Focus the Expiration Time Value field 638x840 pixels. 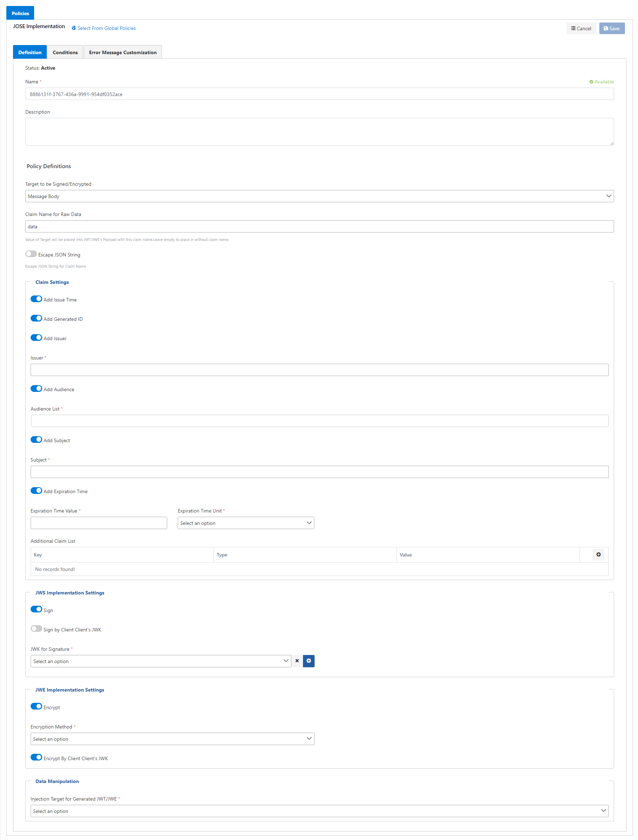tap(99, 523)
